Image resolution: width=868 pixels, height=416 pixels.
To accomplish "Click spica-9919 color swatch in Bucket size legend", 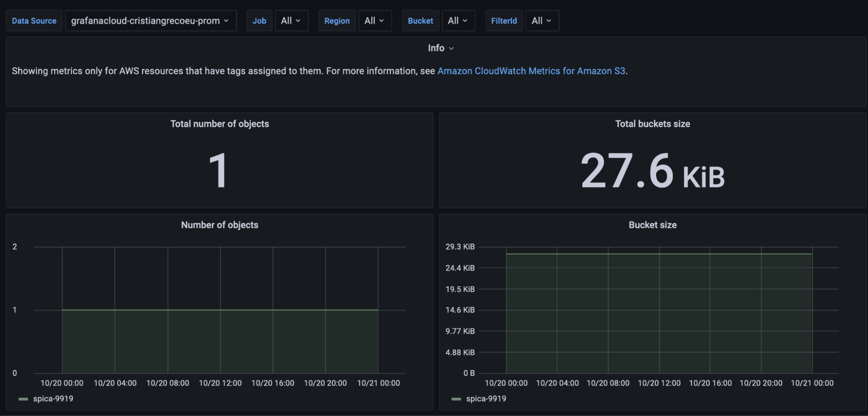I will coord(456,399).
